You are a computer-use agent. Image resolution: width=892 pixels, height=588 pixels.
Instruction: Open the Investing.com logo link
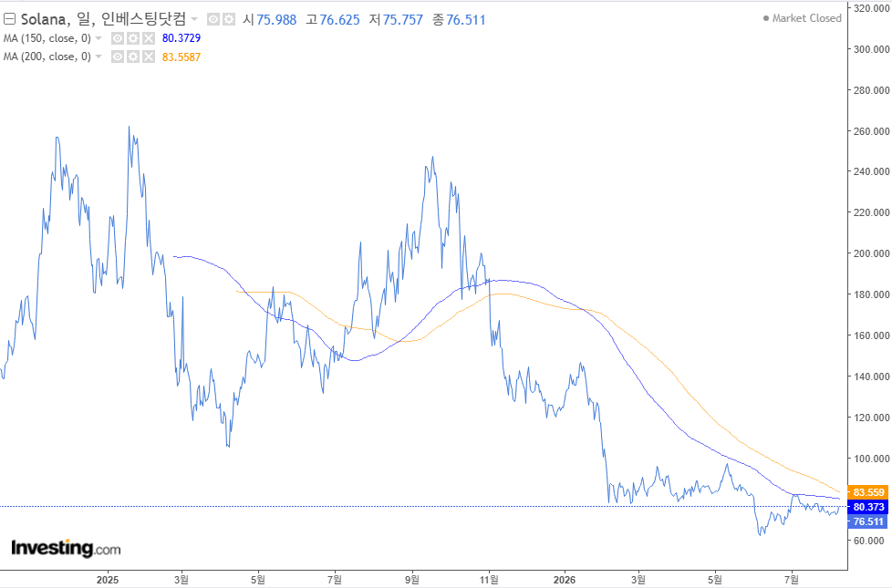66,548
